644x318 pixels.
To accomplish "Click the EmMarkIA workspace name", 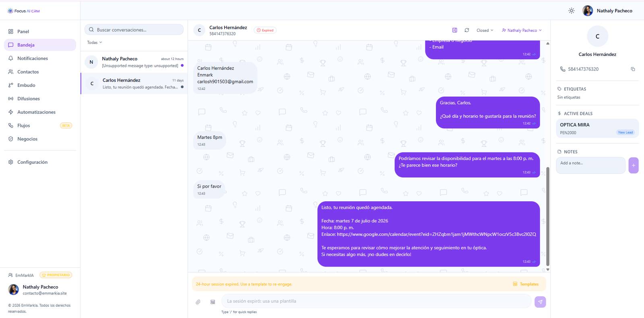I will click(25, 275).
